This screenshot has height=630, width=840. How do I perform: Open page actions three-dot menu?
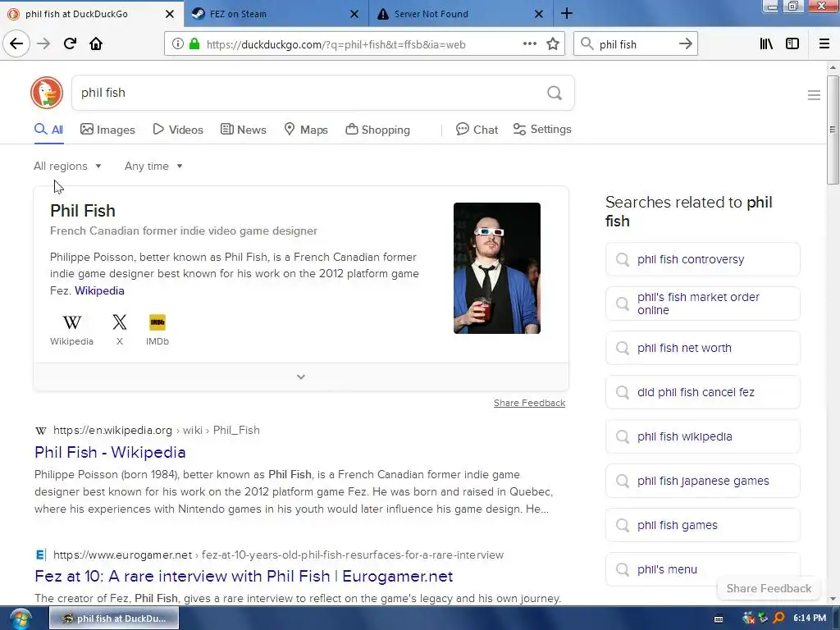pyautogui.click(x=530, y=44)
